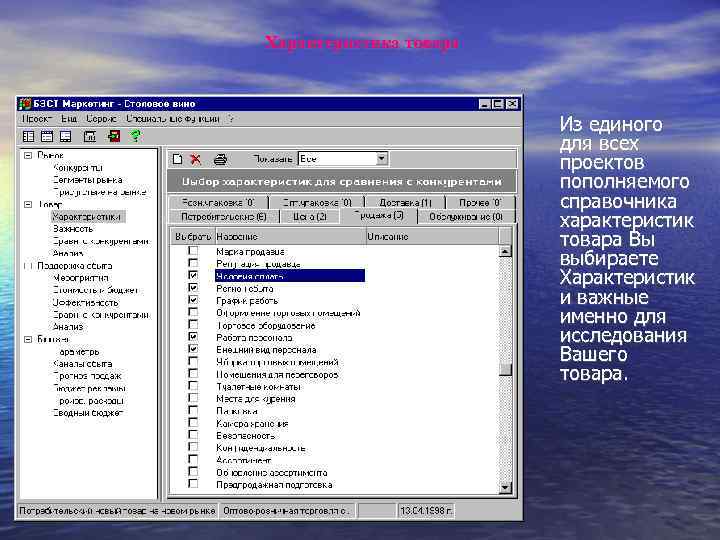Uncheck the Внешний вид персонала checkbox

pos(193,349)
